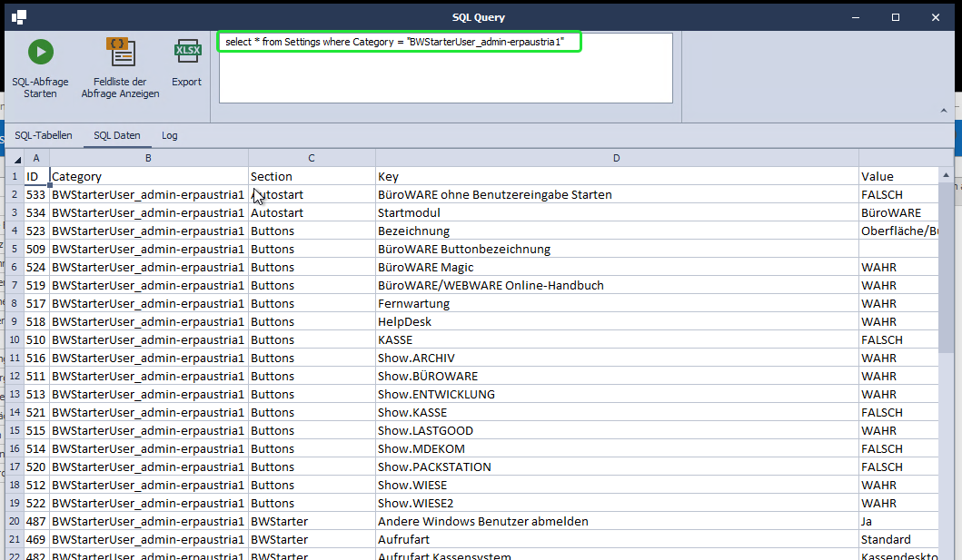The height and width of the screenshot is (560, 962).
Task: Select the 'BüroWARE' value cell in row 3
Action: [898, 212]
